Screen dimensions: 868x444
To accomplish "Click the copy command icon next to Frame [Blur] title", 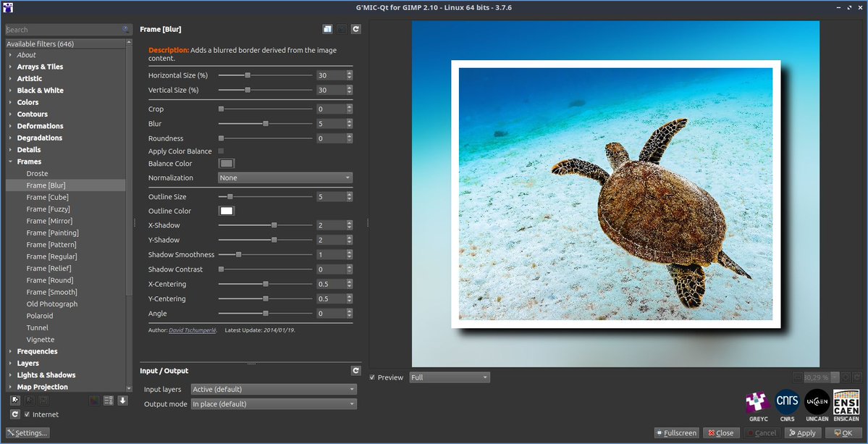I will click(328, 30).
